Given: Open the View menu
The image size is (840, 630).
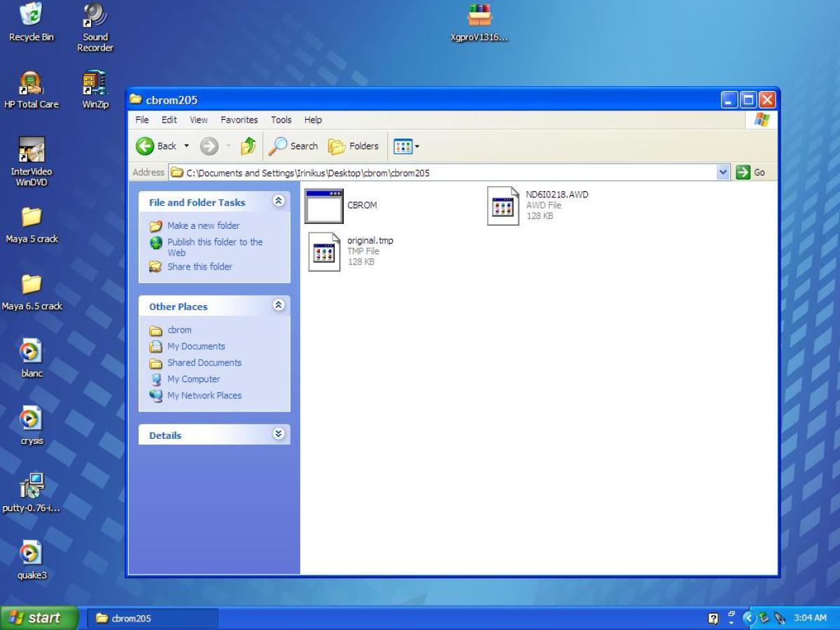Looking at the screenshot, I should click(199, 120).
